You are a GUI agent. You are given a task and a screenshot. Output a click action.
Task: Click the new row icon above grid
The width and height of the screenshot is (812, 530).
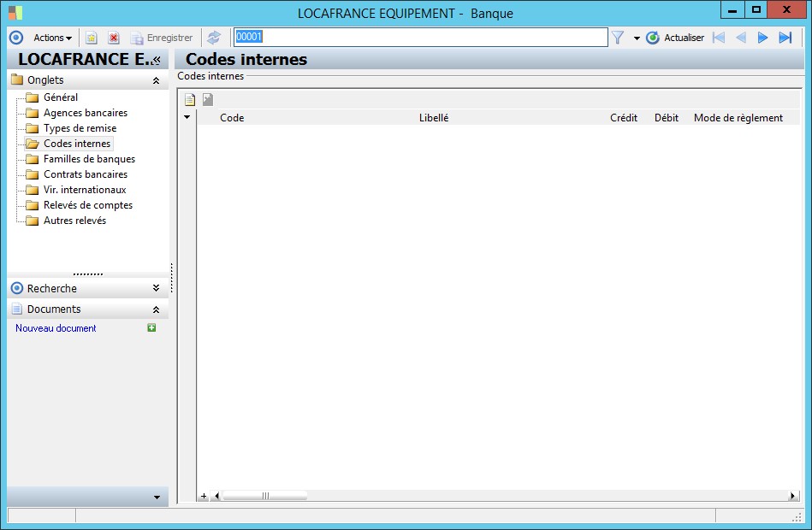pos(190,99)
